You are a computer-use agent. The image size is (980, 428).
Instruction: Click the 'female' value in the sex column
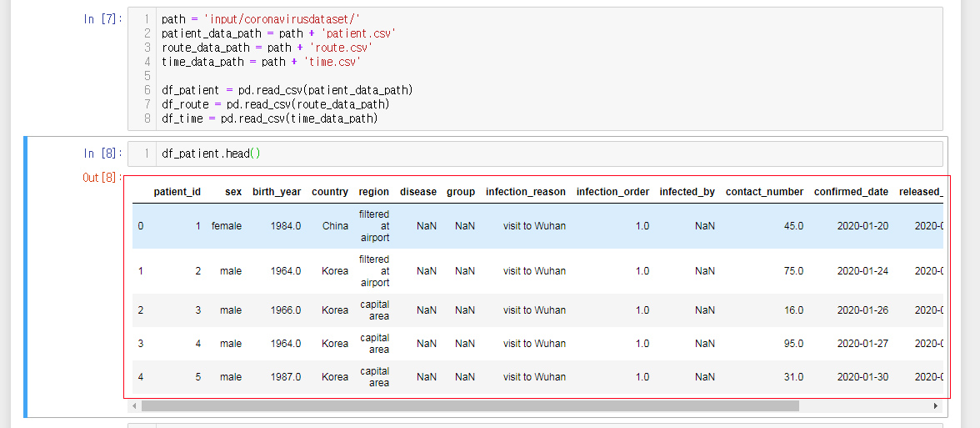tap(227, 226)
